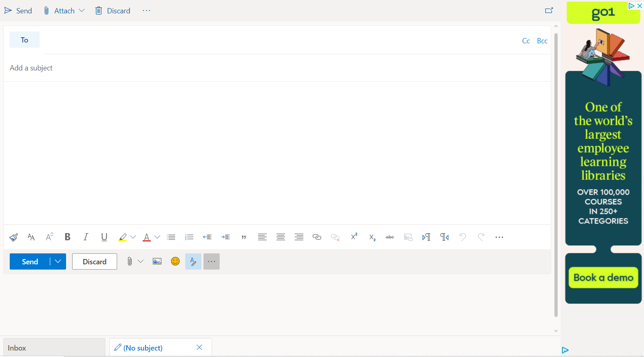Viewport: 644px width, 357px height.
Task: Show the Bcc field
Action: [x=542, y=41]
